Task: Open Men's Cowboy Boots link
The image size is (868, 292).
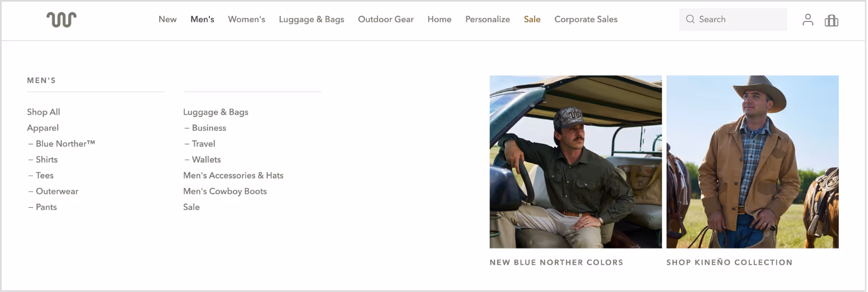Action: [225, 192]
